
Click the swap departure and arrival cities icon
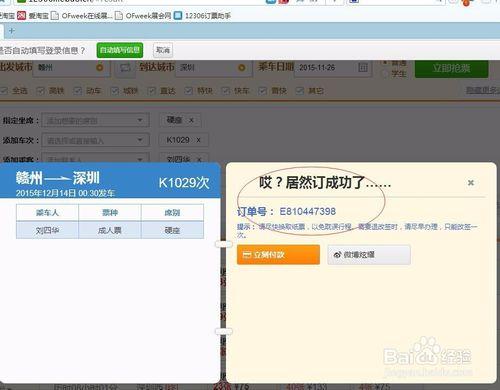click(x=125, y=68)
